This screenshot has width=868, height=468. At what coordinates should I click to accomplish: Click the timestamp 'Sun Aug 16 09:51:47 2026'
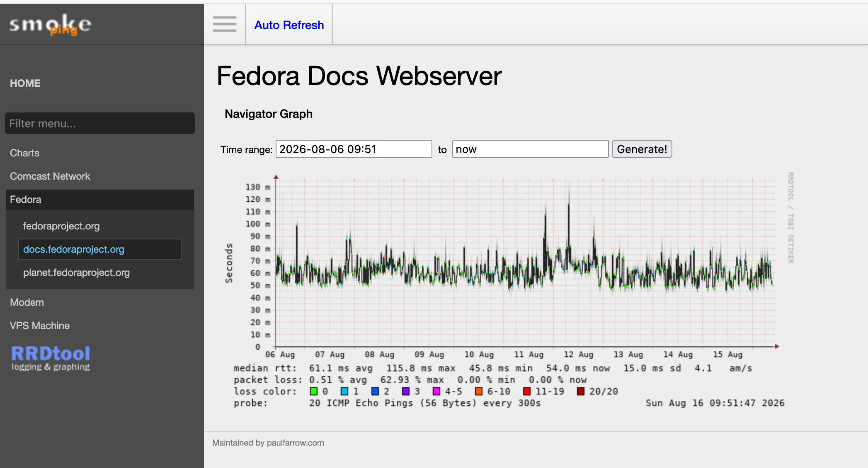point(715,403)
